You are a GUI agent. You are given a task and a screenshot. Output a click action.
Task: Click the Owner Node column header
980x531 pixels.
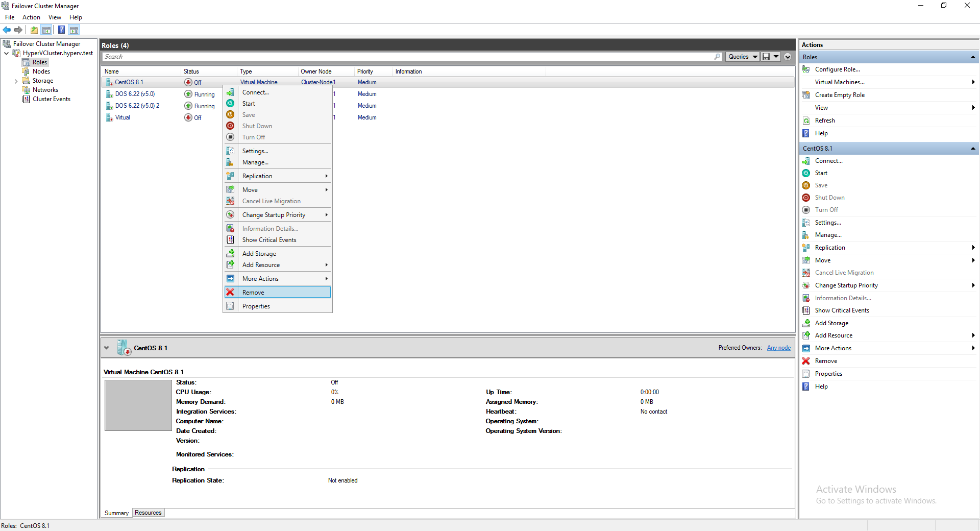click(326, 71)
